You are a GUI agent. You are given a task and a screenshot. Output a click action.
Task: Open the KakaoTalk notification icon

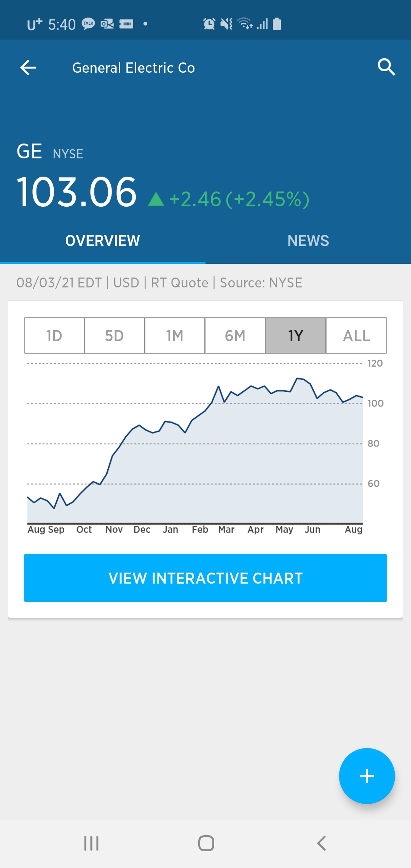(89, 24)
